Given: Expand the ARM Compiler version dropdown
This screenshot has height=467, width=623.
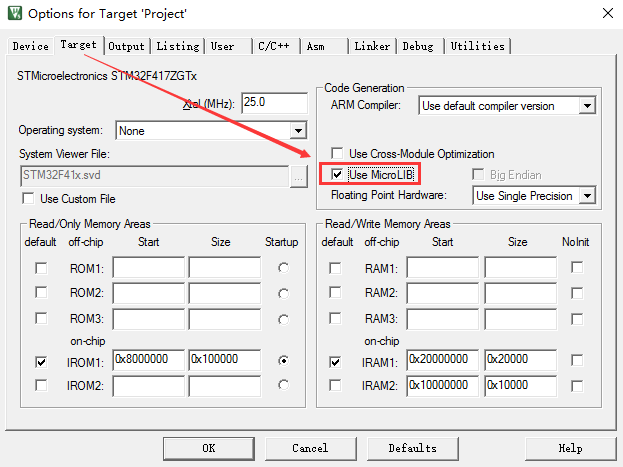Looking at the screenshot, I should pos(587,106).
